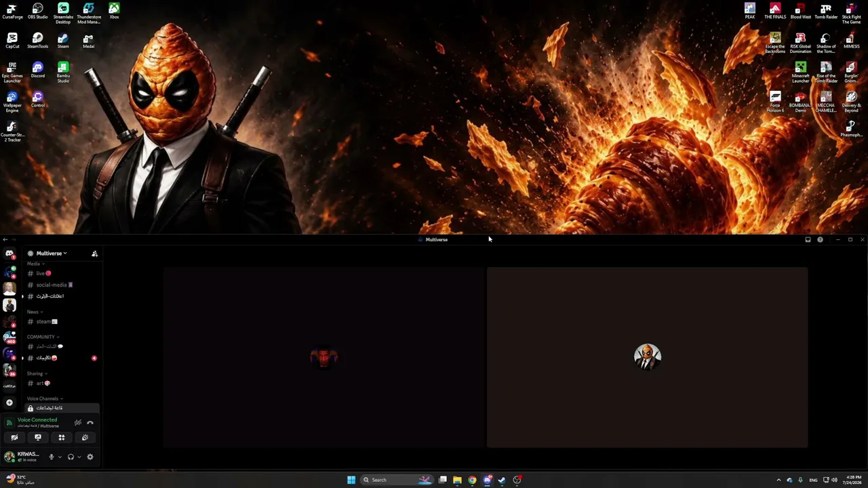Deafen audio using the headphones icon

[x=71, y=457]
